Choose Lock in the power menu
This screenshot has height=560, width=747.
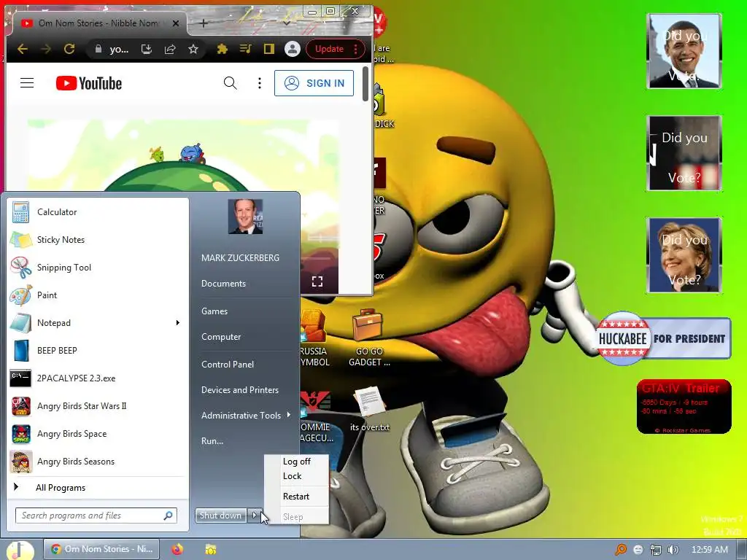coord(292,476)
